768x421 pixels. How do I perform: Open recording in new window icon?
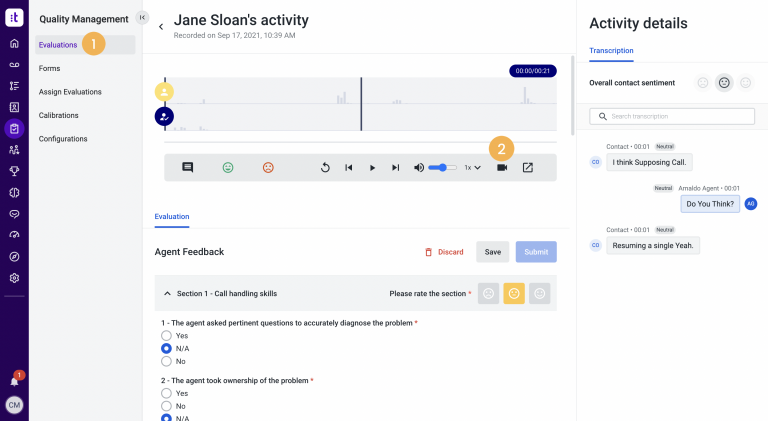pyautogui.click(x=528, y=168)
